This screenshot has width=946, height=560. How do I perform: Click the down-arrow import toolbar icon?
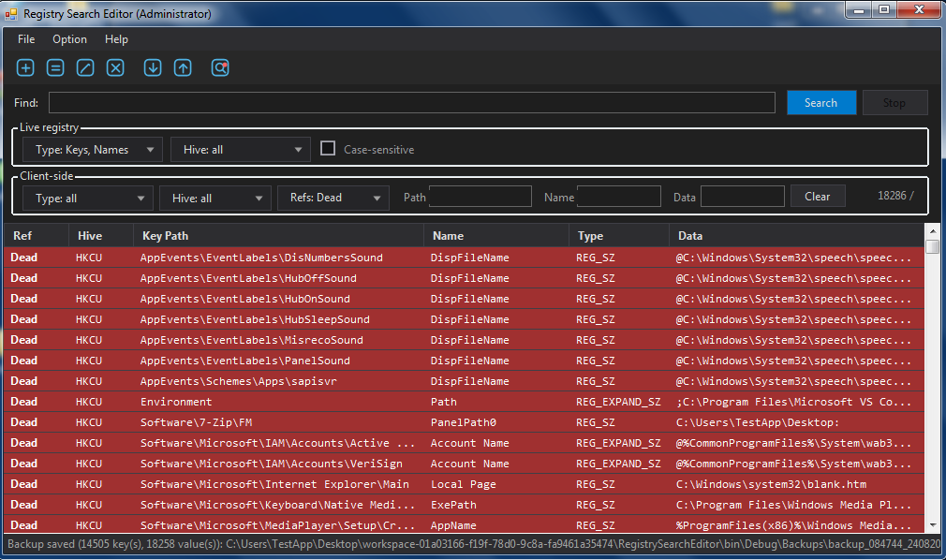tap(153, 67)
